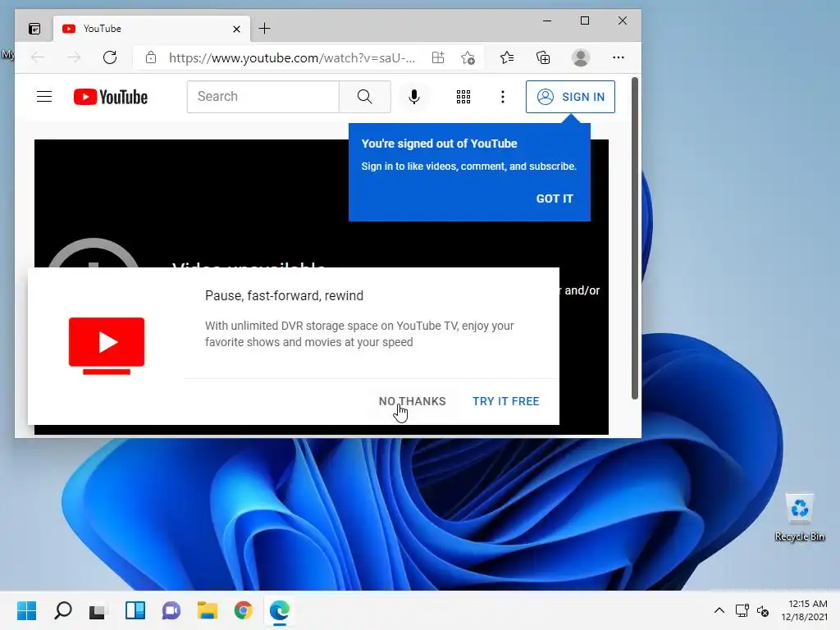Viewport: 840px width, 630px height.
Task: Focus the YouTube Search input field
Action: [x=263, y=97]
